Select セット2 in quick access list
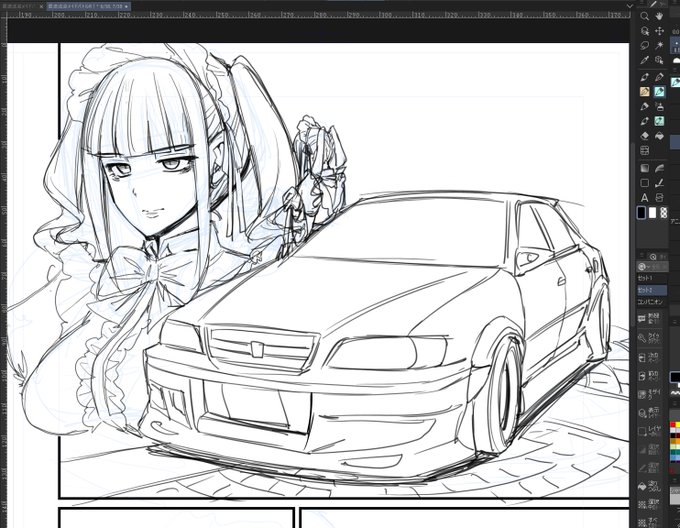 click(x=651, y=290)
